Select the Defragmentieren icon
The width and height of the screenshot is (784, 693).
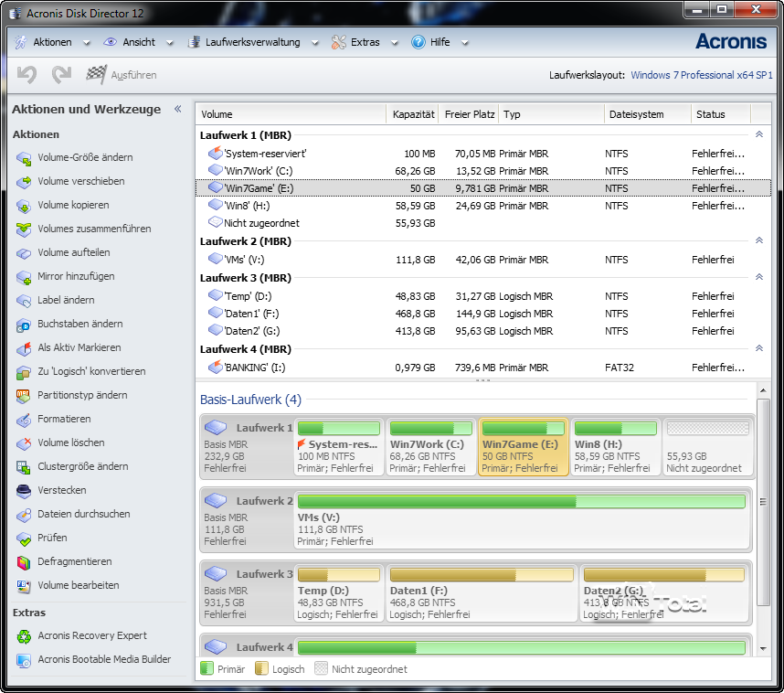tap(24, 562)
